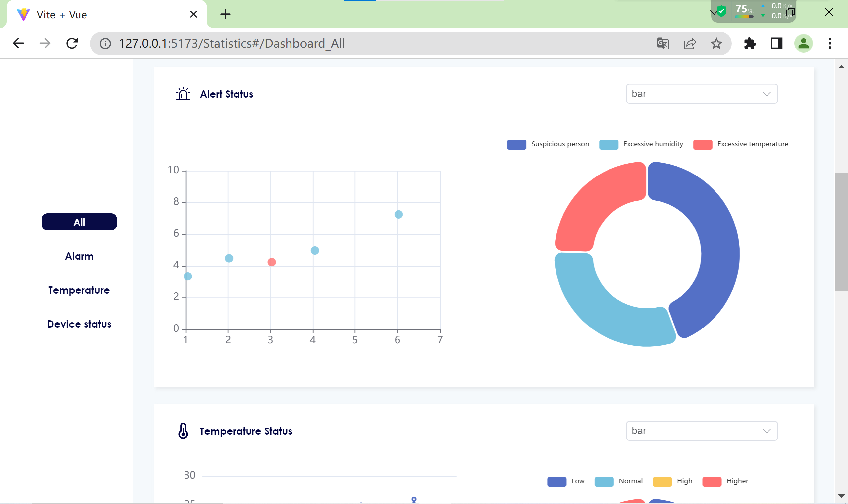
Task: Click the page vertical scrollbar thumb
Action: (841, 231)
